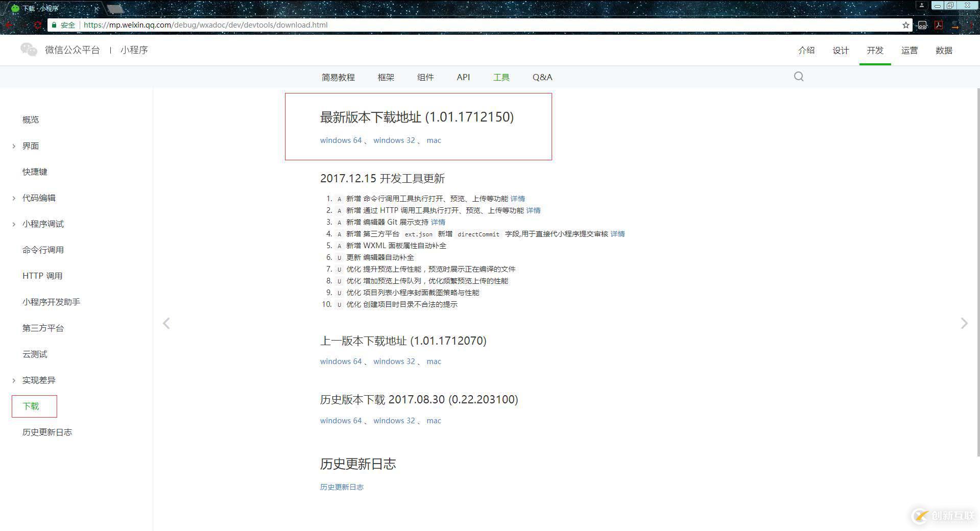Open 详情 link for 命令行调用 update

pyautogui.click(x=517, y=199)
